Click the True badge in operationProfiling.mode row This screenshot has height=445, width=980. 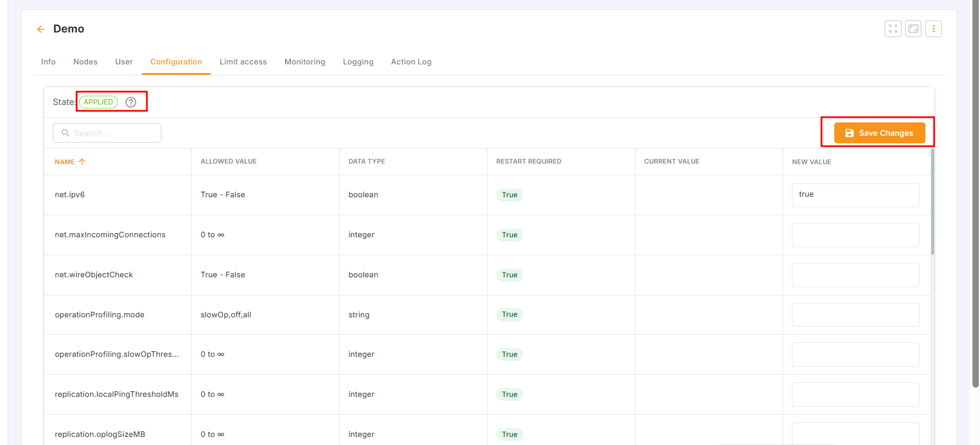(x=509, y=314)
